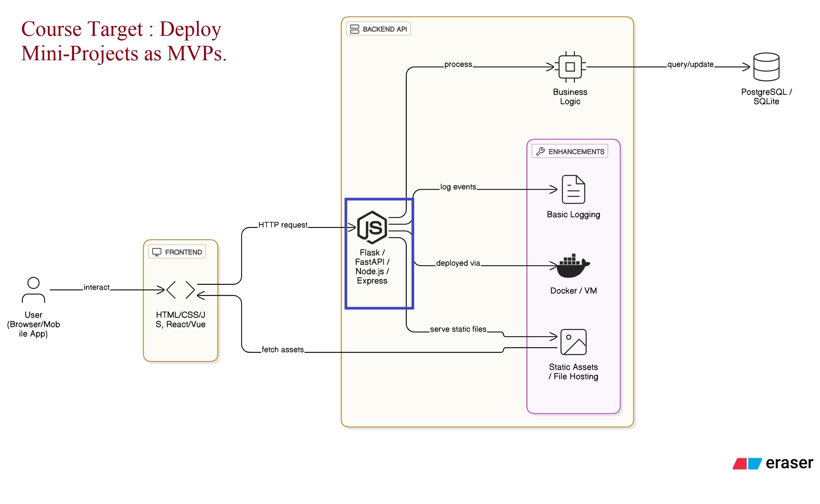Click the Docker whale icon
The height and width of the screenshot is (504, 820).
[x=573, y=266]
